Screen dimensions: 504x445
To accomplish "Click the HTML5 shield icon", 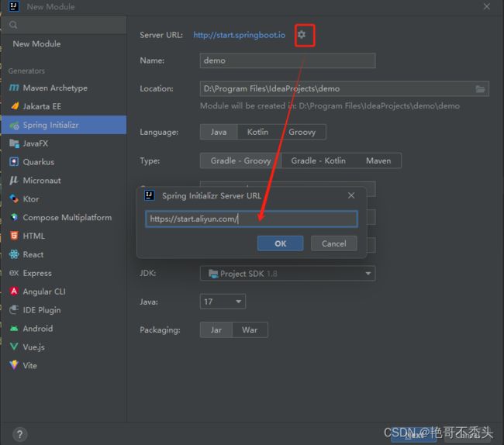I will click(14, 236).
